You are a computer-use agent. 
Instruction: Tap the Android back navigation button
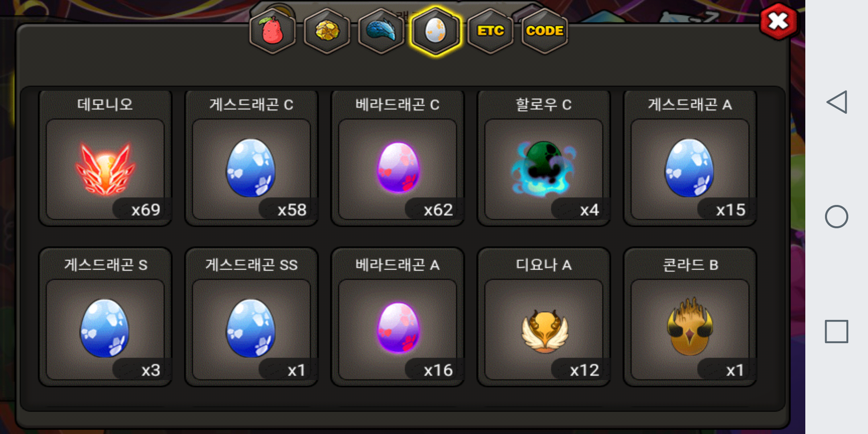[837, 102]
